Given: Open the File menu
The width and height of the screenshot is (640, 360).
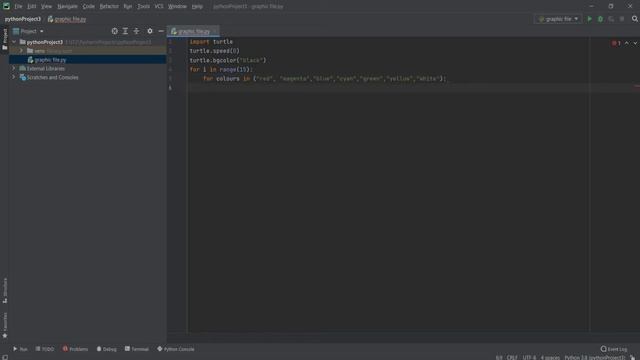Looking at the screenshot, I should click(x=18, y=6).
